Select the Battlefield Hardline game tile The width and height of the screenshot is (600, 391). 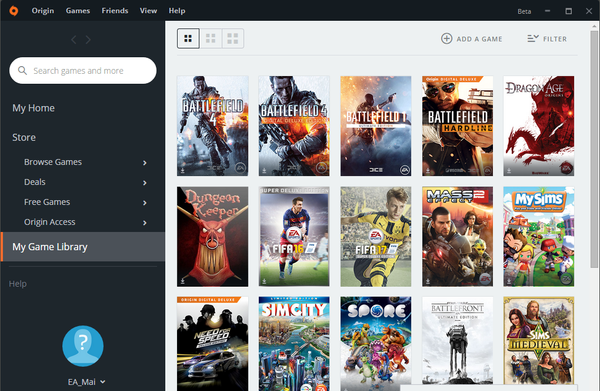[457, 126]
